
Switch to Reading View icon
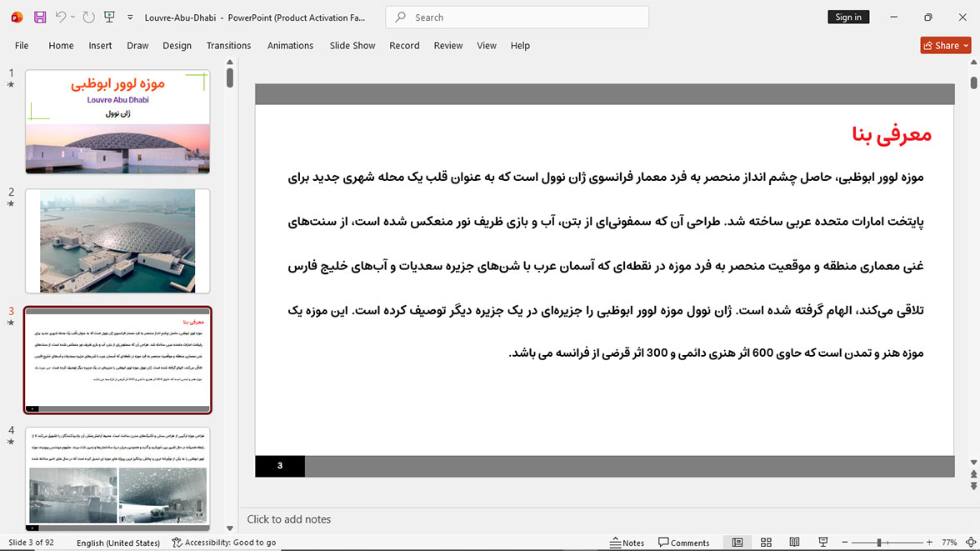pyautogui.click(x=794, y=542)
